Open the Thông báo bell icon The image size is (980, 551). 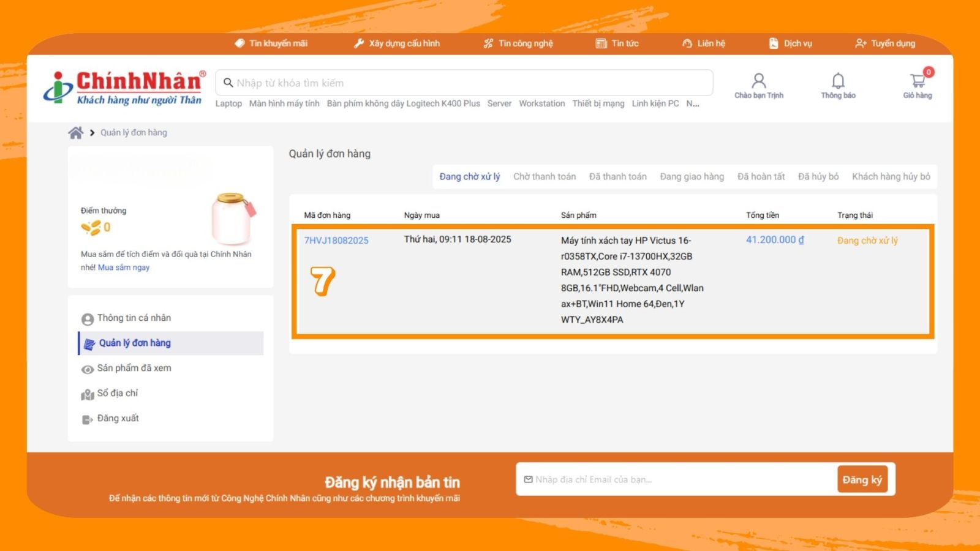coord(838,81)
